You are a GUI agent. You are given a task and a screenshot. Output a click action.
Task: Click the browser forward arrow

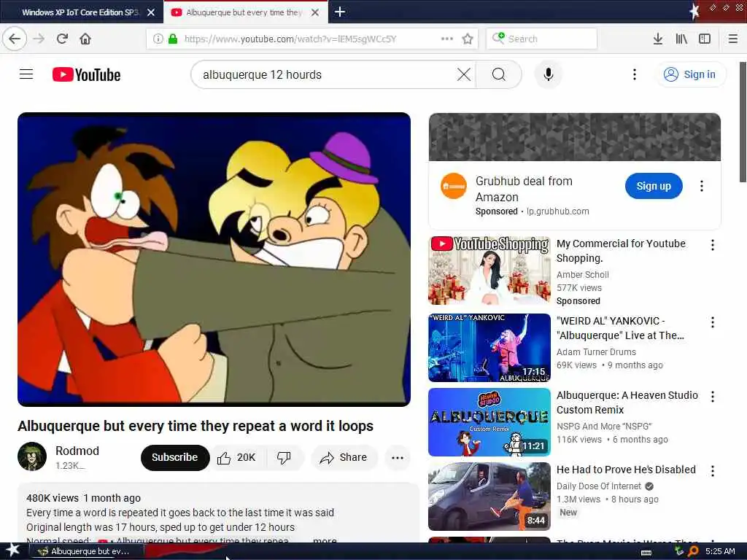tap(39, 39)
